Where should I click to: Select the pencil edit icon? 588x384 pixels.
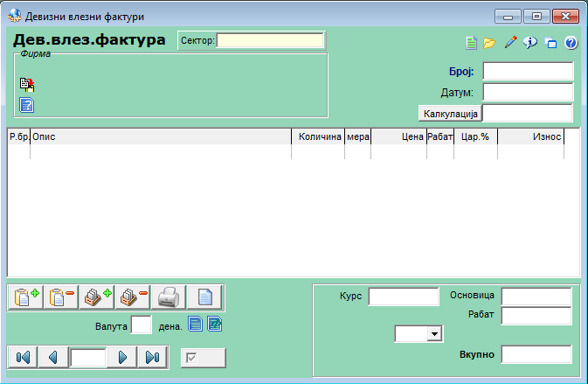510,42
